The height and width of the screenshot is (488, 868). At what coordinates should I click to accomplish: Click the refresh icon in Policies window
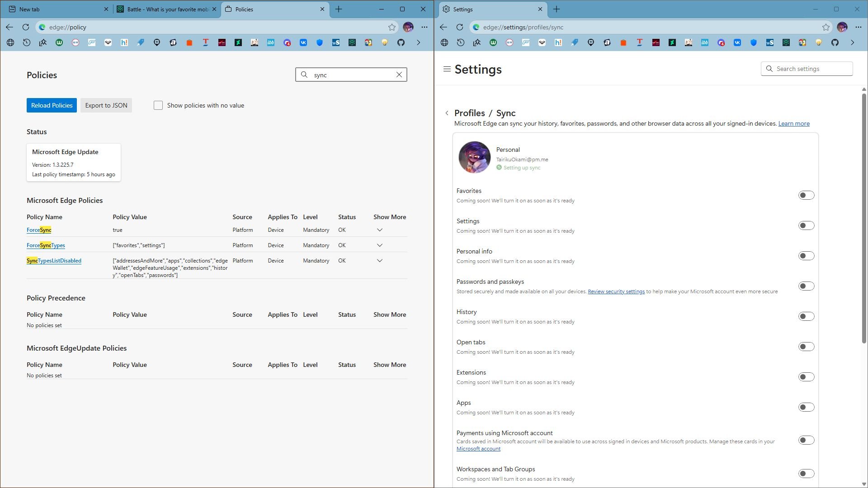click(x=26, y=27)
